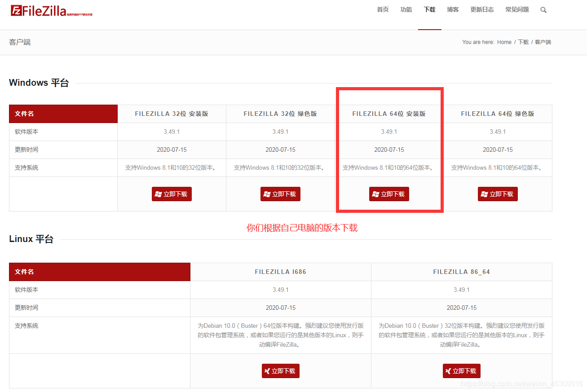Click the FileZilla logo
The width and height of the screenshot is (587, 392).
[x=52, y=11]
